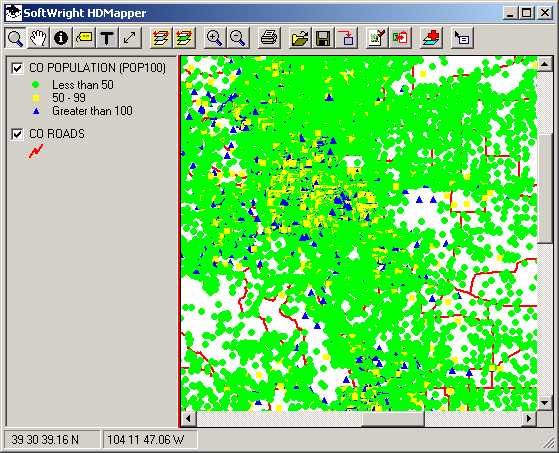This screenshot has width=559, height=453.
Task: Activate the hand pan tool
Action: (38, 38)
